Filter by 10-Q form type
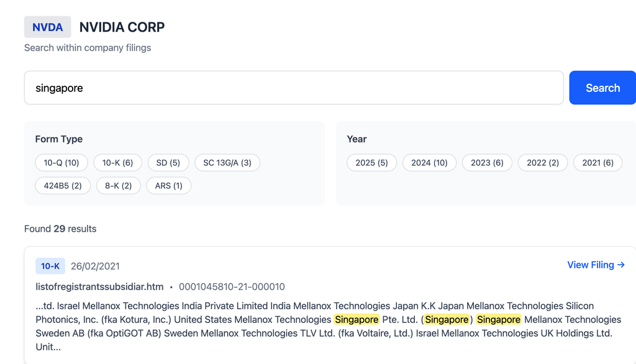 tap(62, 162)
